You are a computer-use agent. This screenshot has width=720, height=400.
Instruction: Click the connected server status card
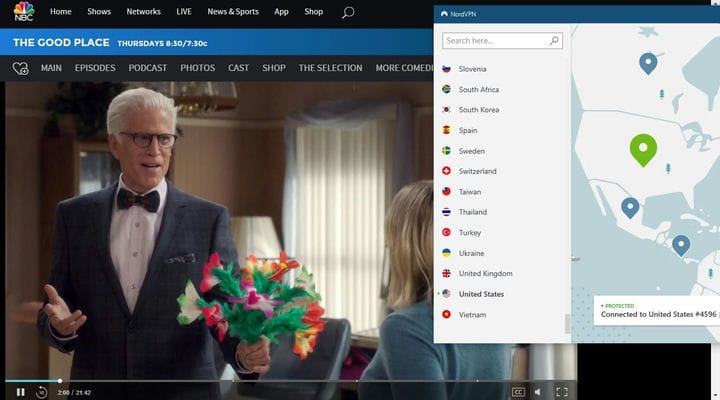[657, 310]
